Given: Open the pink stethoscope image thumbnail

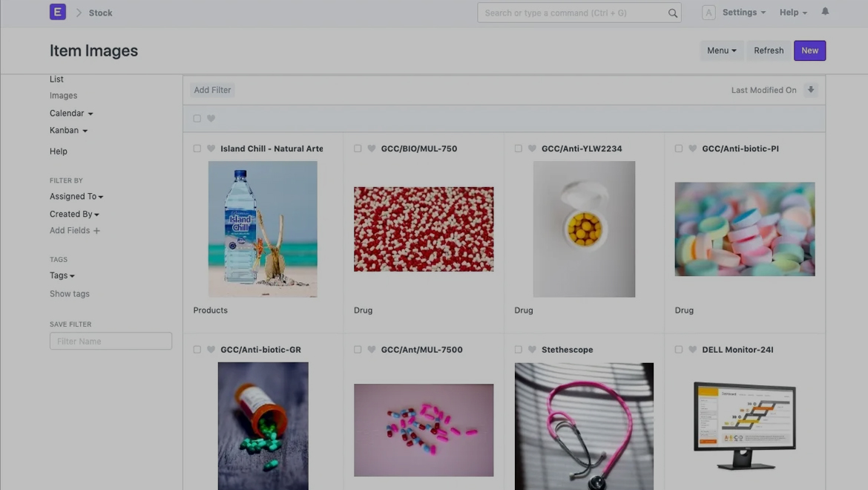Looking at the screenshot, I should click(x=584, y=425).
